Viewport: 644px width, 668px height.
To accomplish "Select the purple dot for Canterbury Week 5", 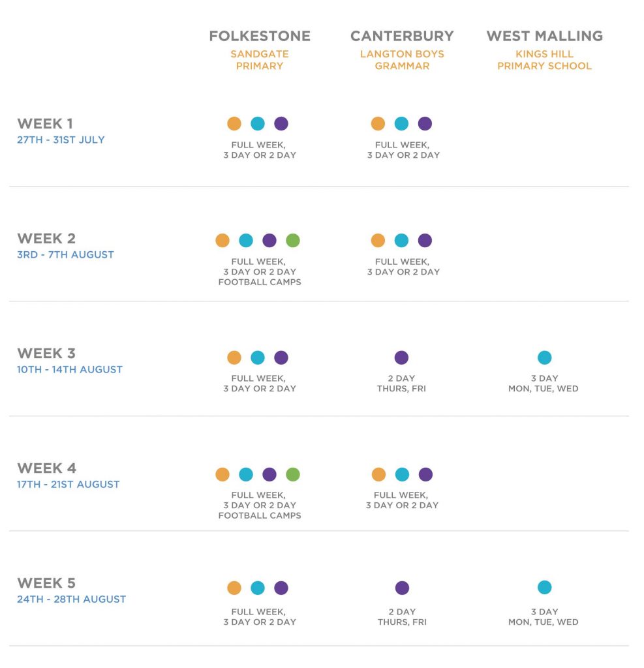I will 402,588.
